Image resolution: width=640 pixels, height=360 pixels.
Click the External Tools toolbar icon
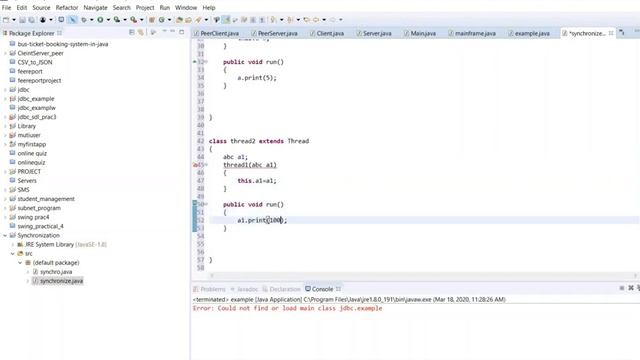click(133, 20)
